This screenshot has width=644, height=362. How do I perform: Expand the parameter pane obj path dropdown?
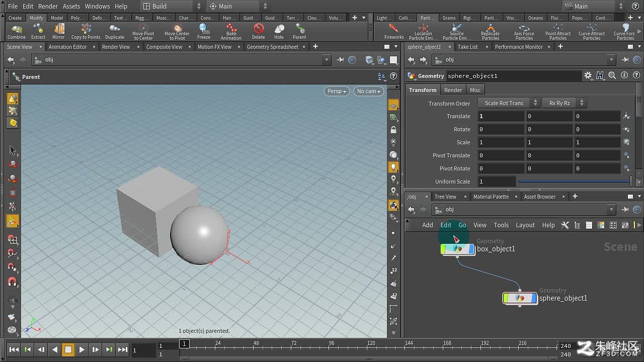pos(611,60)
